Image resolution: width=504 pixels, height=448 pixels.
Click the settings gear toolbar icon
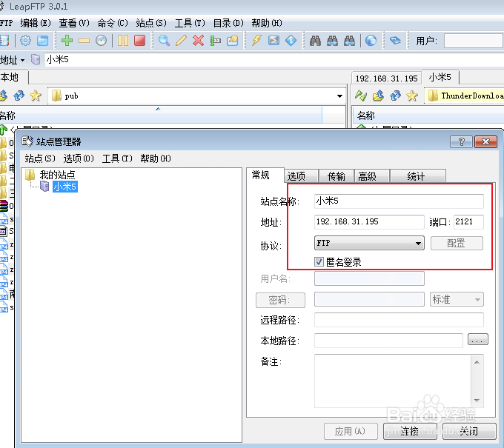click(x=25, y=41)
